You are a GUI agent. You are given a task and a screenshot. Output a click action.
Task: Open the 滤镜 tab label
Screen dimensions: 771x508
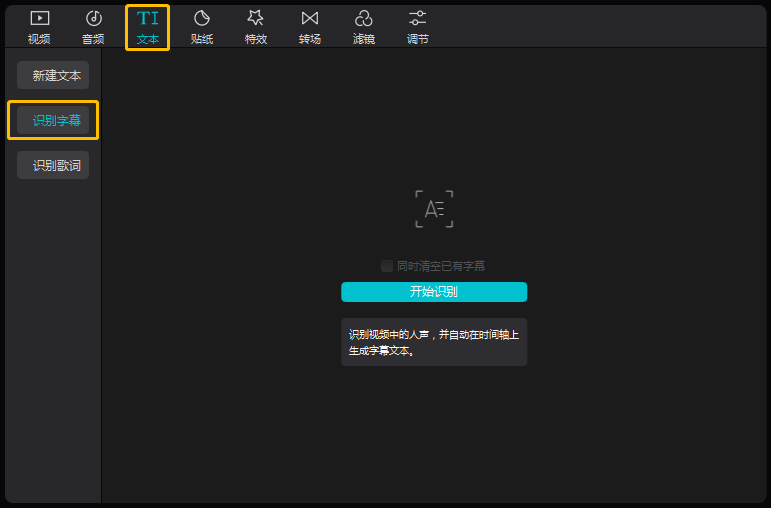tap(364, 39)
